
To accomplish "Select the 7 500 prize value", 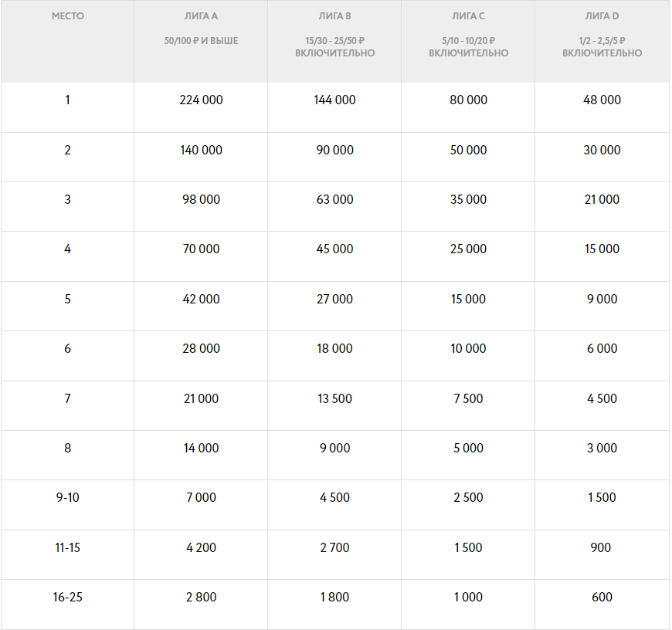I will click(468, 399).
